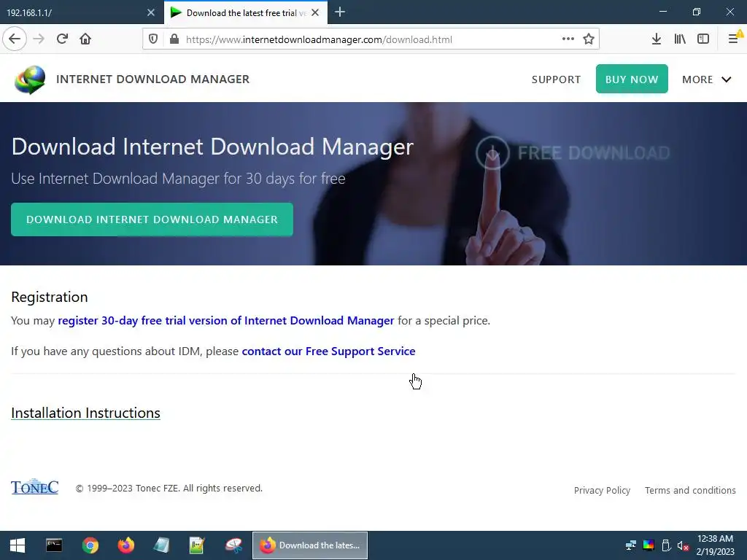Viewport: 747px width, 560px height.
Task: Follow contact our Free Support Service link
Action: tap(329, 351)
